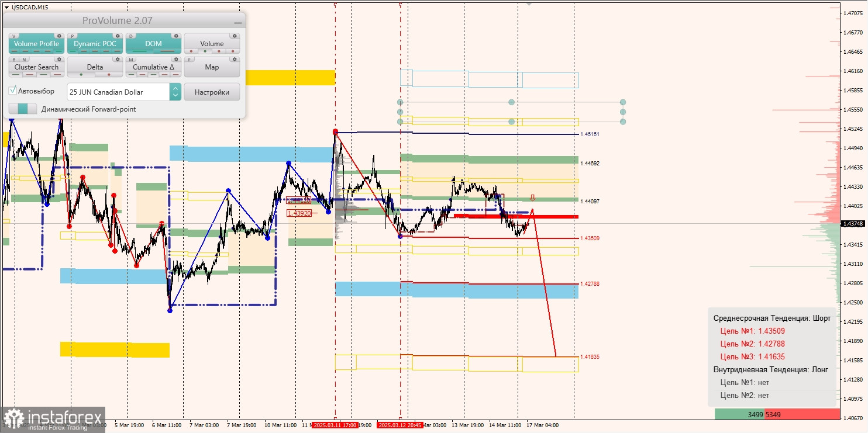
Task: Open the contract selector arrows
Action: [x=175, y=92]
